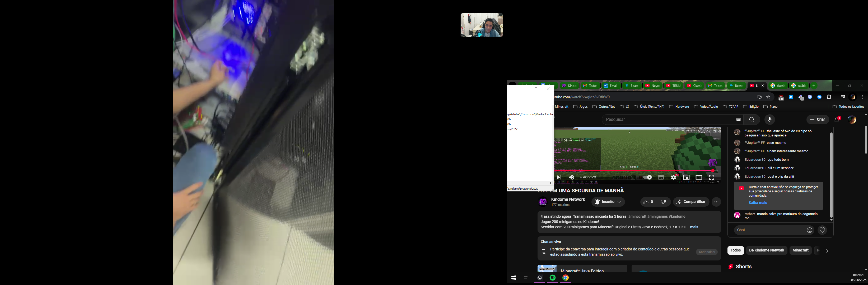Open the Kindome Network channel name
Screen dimensions: 868x285
[x=568, y=199]
